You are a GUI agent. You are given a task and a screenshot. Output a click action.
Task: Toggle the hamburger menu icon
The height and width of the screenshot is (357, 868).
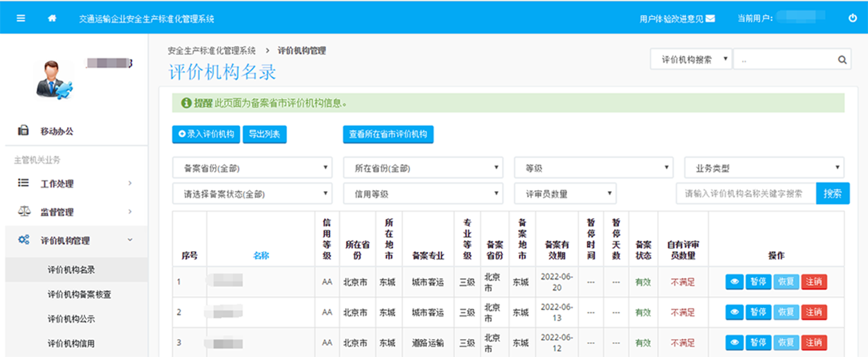coord(21,19)
